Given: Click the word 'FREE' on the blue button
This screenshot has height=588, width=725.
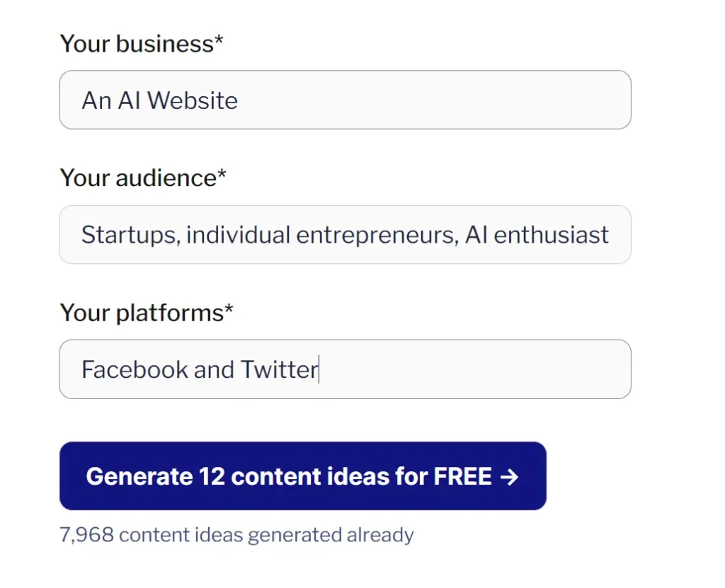Looking at the screenshot, I should point(462,476).
